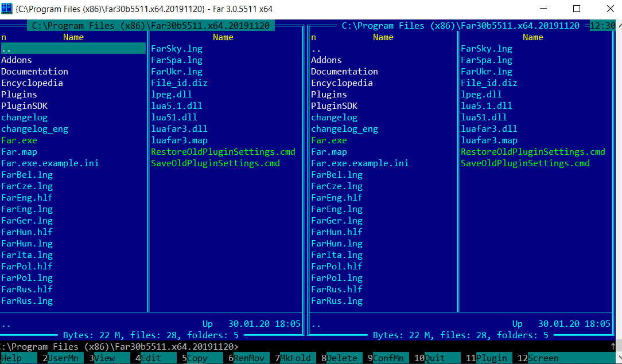
Task: Click the left panel "n" sort mode letter
Action: tap(3, 38)
